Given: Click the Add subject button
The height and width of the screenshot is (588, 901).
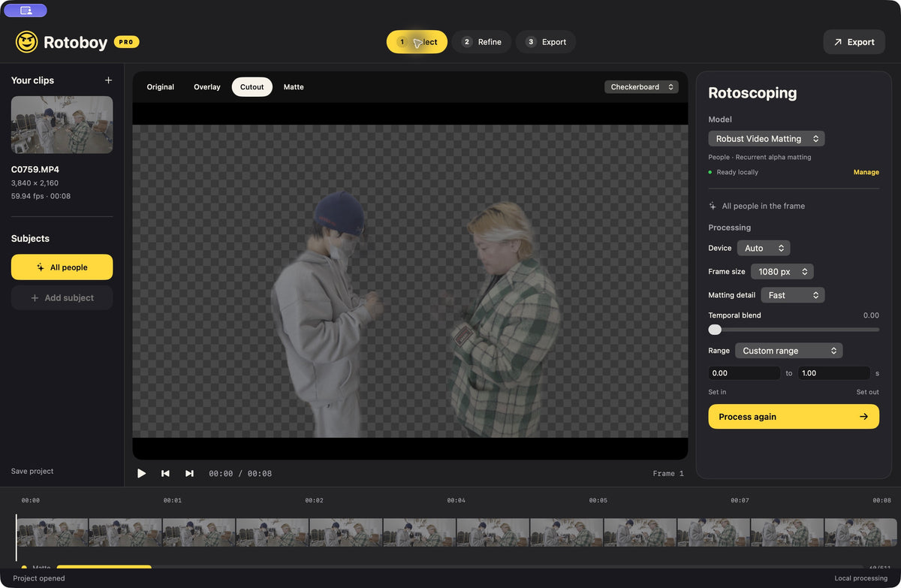Looking at the screenshot, I should pos(62,298).
